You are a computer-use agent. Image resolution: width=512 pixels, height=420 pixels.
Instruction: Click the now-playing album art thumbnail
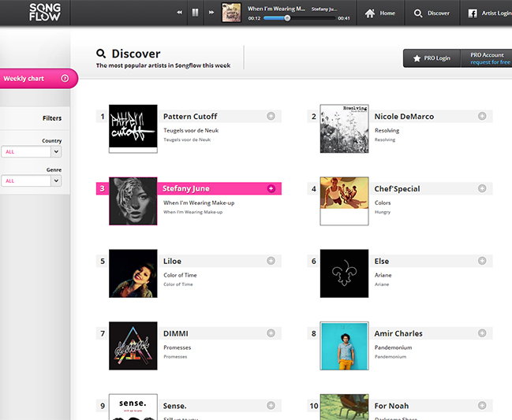click(231, 13)
